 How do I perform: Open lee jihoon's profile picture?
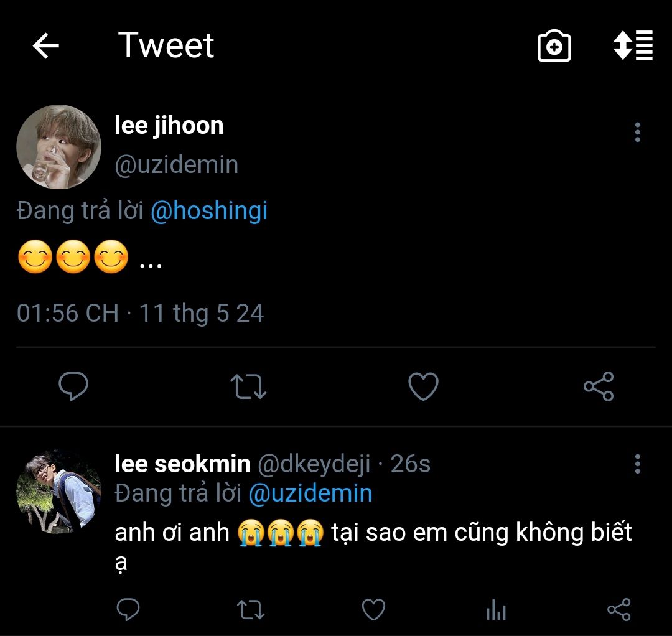[x=58, y=147]
